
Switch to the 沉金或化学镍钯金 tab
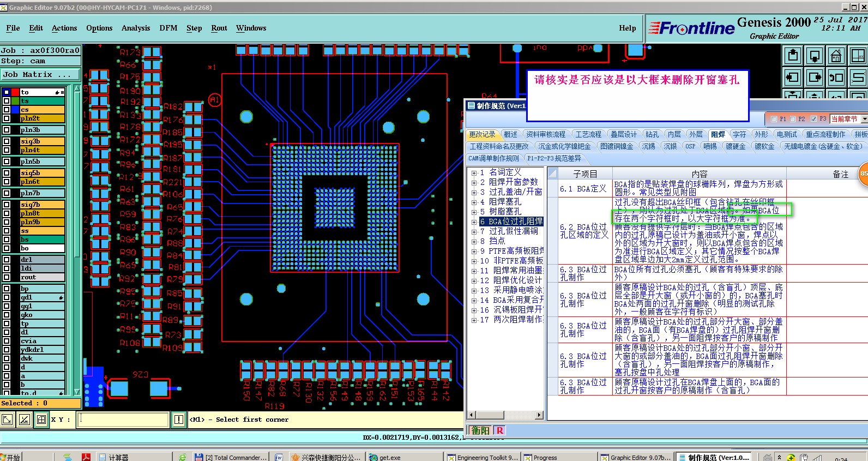pyautogui.click(x=564, y=146)
